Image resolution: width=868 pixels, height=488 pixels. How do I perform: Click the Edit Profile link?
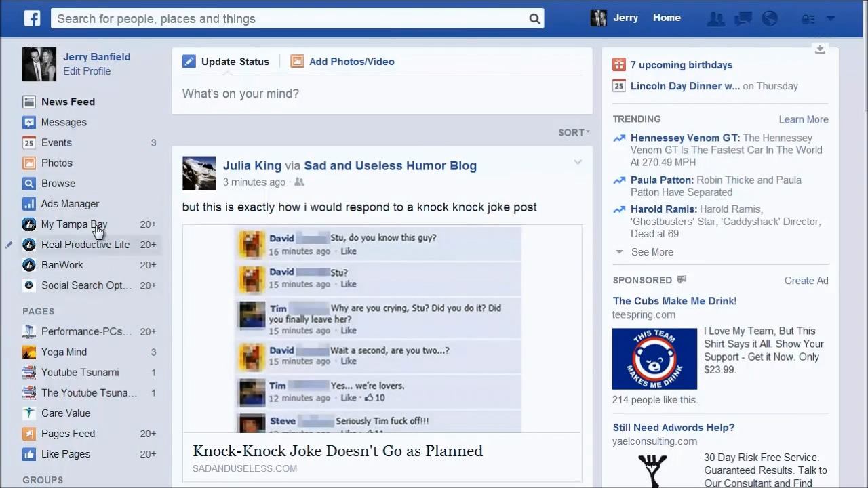[87, 71]
